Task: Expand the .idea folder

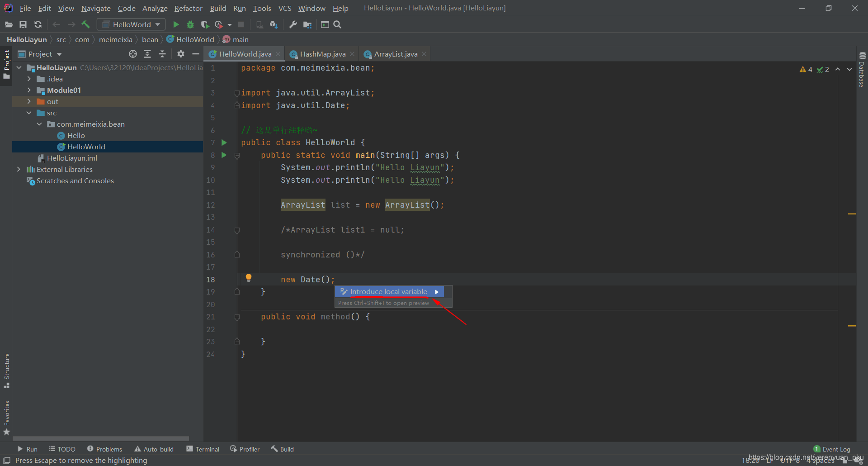Action: pyautogui.click(x=29, y=79)
